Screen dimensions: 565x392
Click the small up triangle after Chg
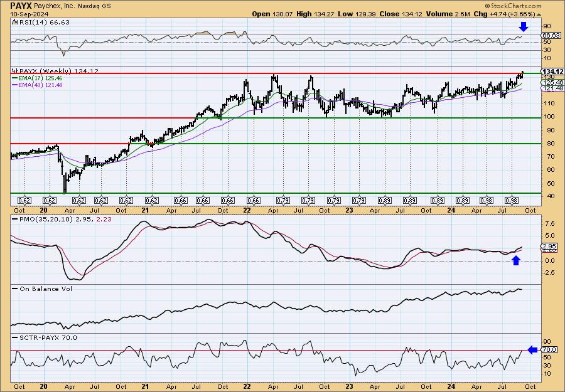(x=539, y=14)
